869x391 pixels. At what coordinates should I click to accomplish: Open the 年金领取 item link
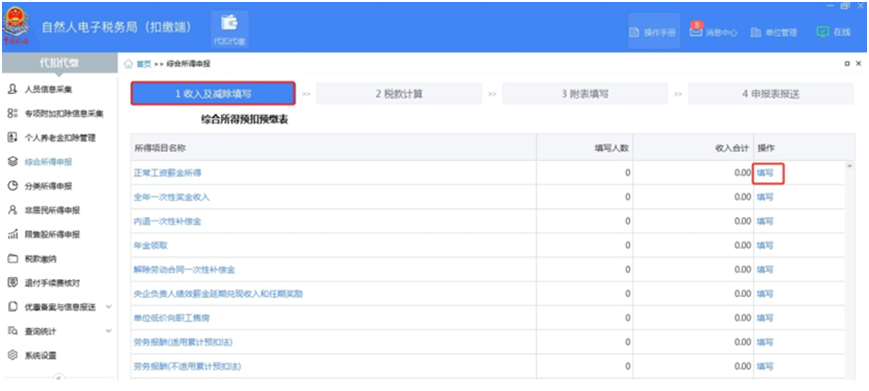coord(150,245)
